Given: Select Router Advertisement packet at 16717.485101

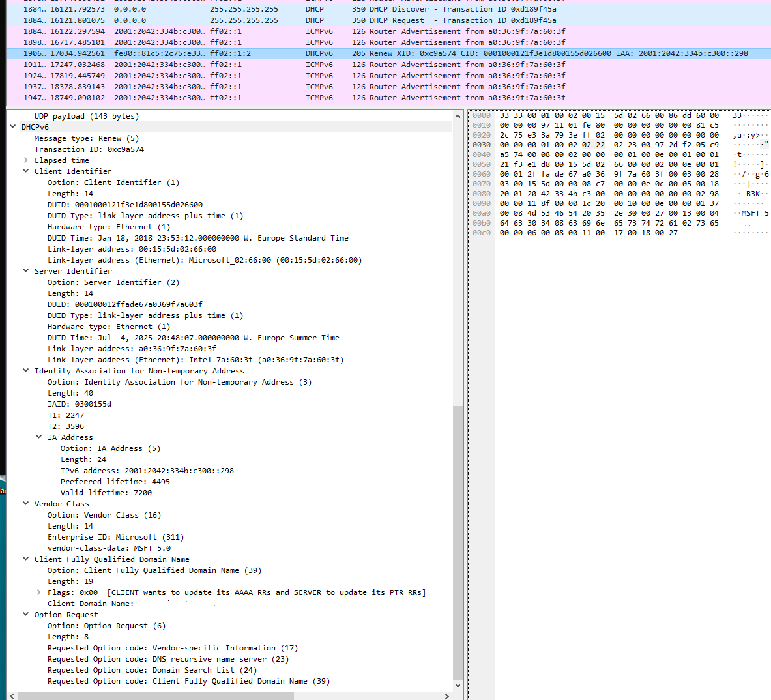Looking at the screenshot, I should (x=388, y=42).
